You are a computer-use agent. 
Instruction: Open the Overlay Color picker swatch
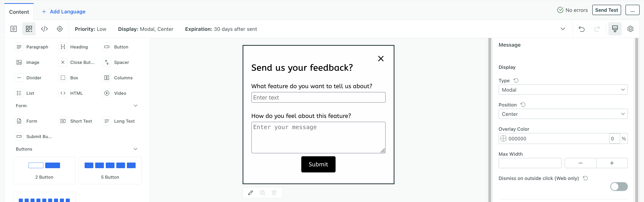pos(504,138)
